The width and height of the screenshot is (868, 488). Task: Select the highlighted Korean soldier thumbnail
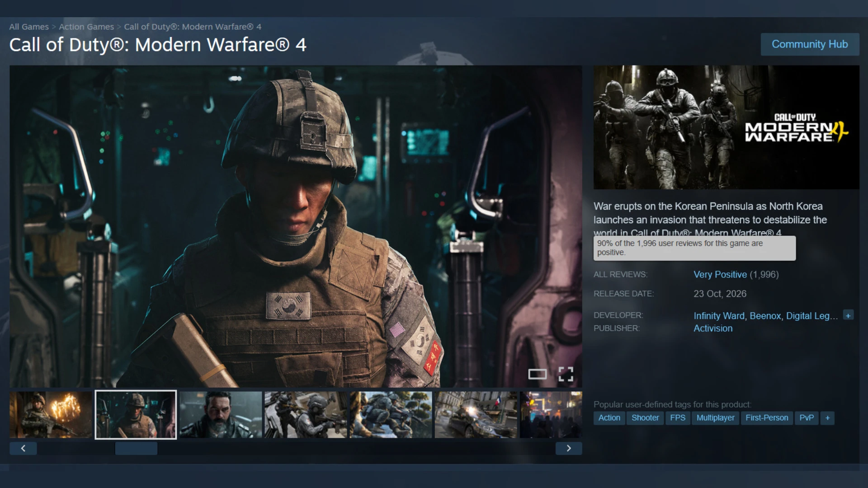point(136,415)
